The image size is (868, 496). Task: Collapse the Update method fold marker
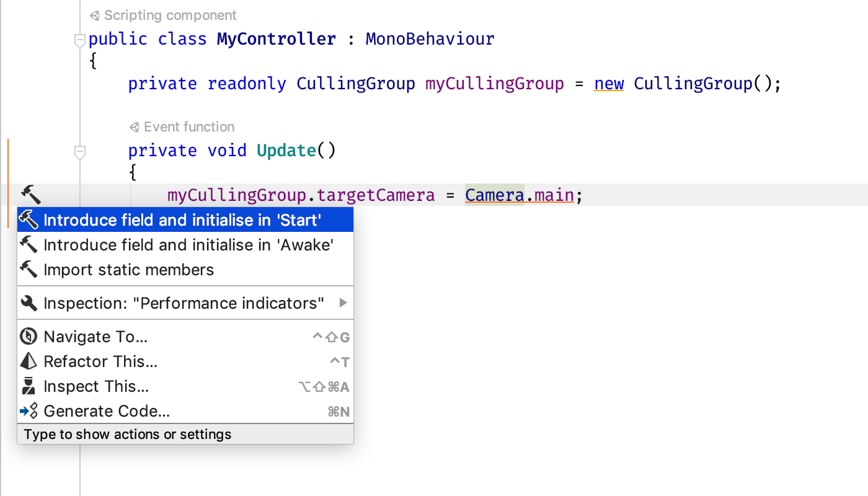point(79,152)
